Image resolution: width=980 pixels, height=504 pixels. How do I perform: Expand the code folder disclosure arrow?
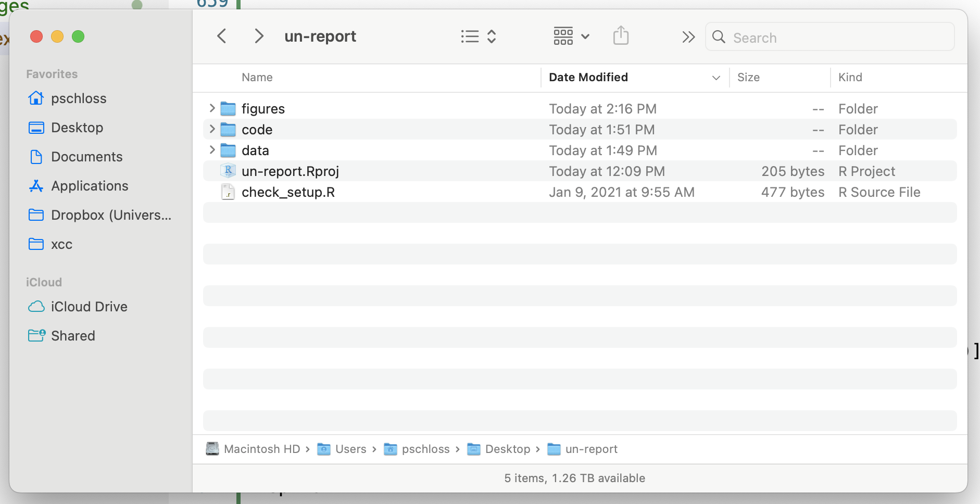[212, 129]
